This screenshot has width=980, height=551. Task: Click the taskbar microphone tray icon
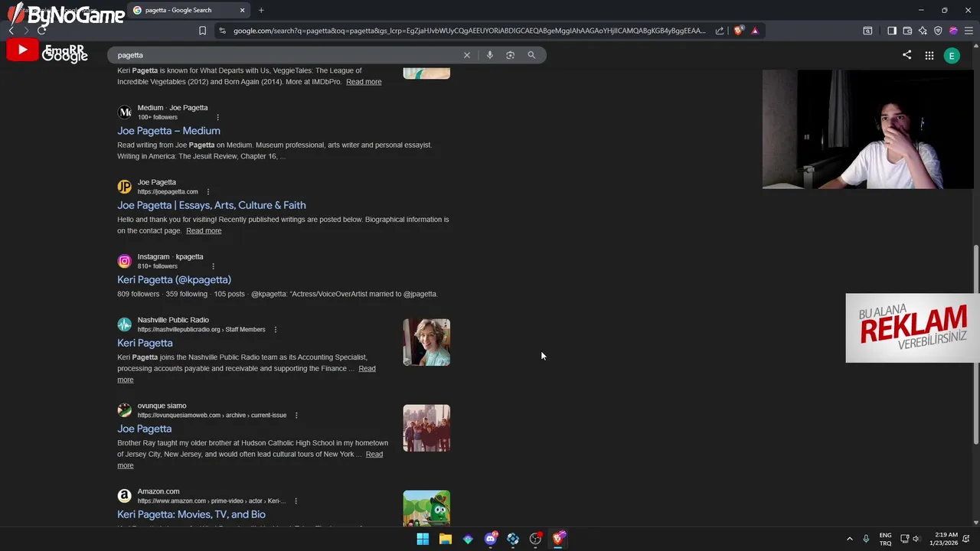(x=866, y=539)
